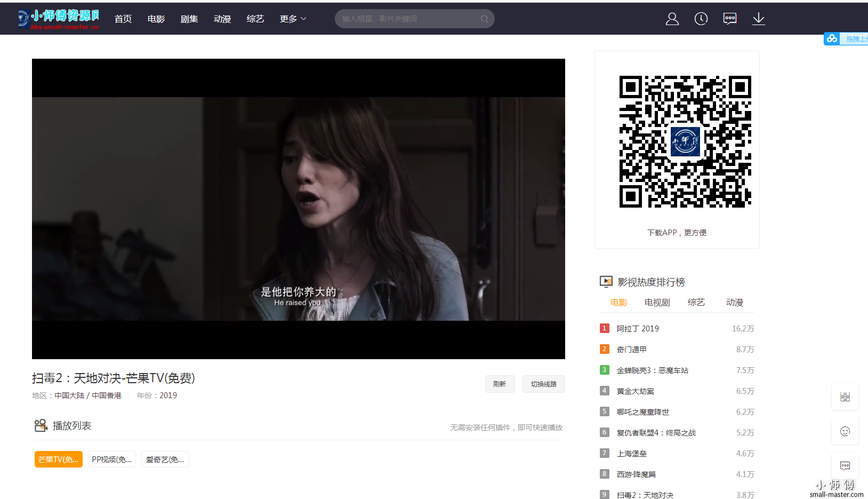Open messages chat icon in header
This screenshot has width=868, height=499.
click(730, 19)
